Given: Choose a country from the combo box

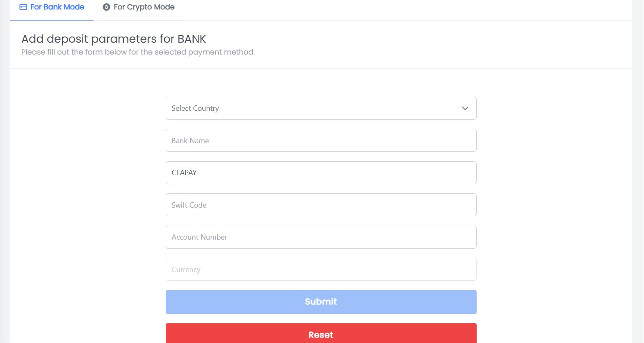Looking at the screenshot, I should point(321,108).
